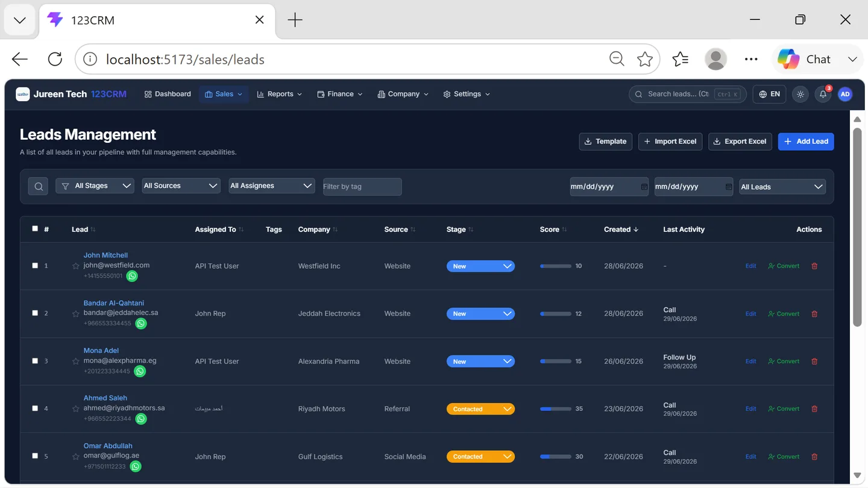Open the Settings menu
Screen dimensions: 868x488
click(x=467, y=94)
